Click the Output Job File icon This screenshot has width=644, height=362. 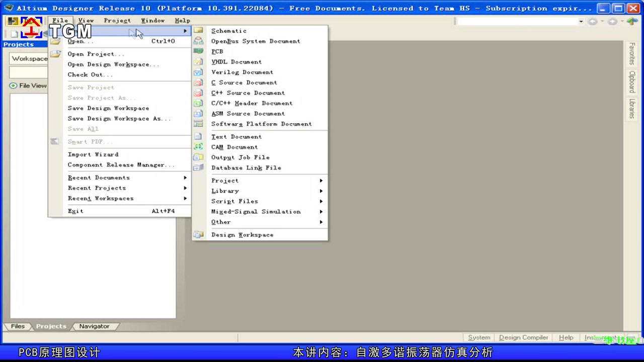(199, 157)
